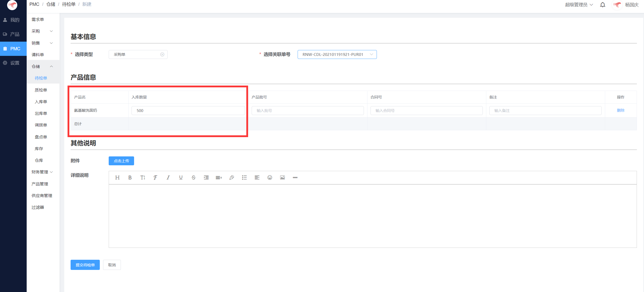The height and width of the screenshot is (292, 644).
Task: Clear the 采购单 type selection
Action: click(162, 55)
